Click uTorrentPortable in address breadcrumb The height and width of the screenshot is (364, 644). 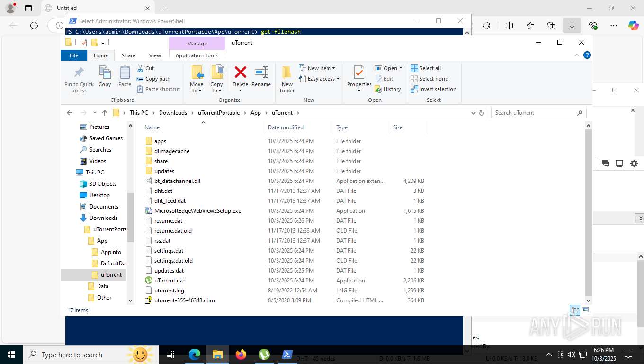pos(219,113)
